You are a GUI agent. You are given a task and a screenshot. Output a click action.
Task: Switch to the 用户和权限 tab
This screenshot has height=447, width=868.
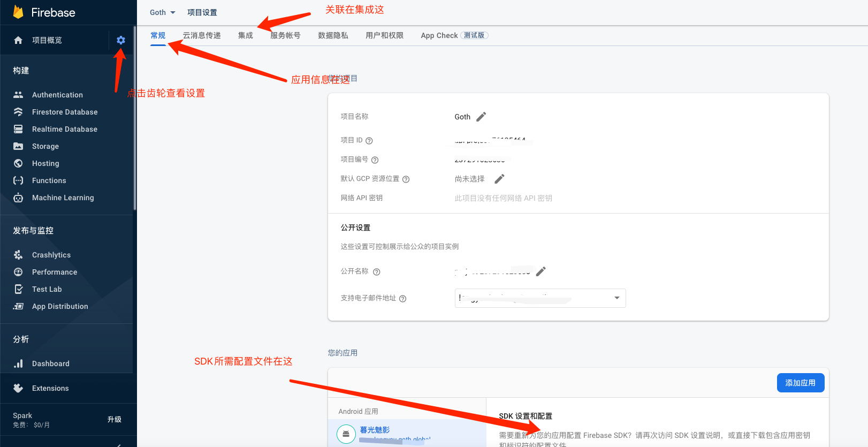[385, 35]
